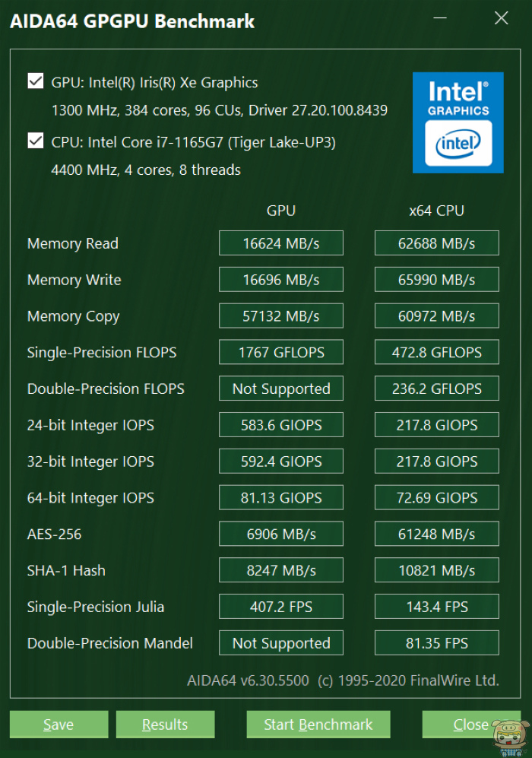Minimize the AIDA64 GPGPU Benchmark window
This screenshot has height=758, width=532.
pyautogui.click(x=441, y=18)
